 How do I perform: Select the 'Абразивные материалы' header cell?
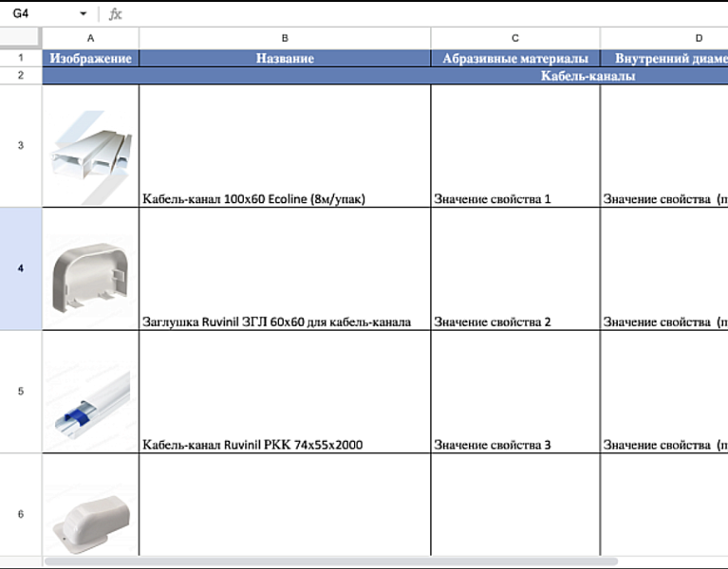514,58
